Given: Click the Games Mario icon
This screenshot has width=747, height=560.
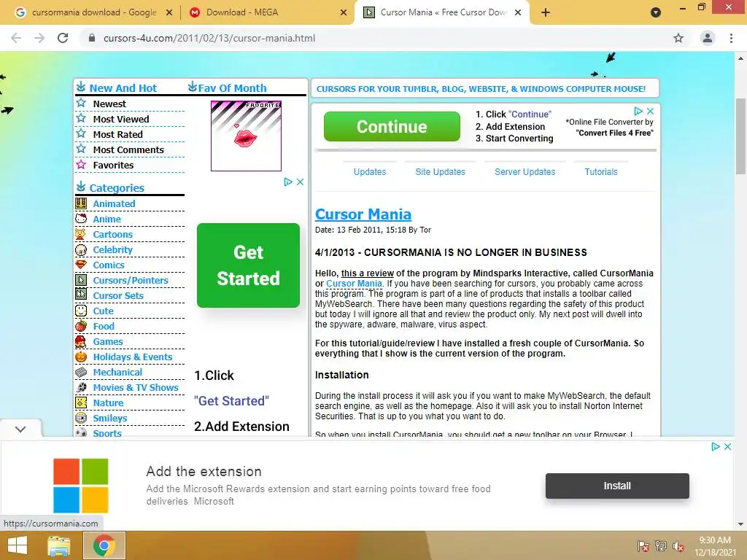Looking at the screenshot, I should tap(81, 341).
